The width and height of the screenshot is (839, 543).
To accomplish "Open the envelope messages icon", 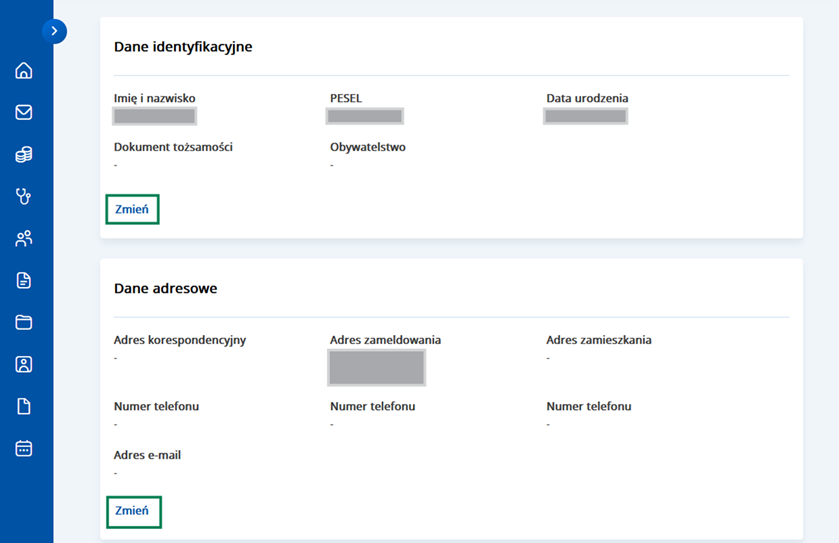I will [24, 112].
